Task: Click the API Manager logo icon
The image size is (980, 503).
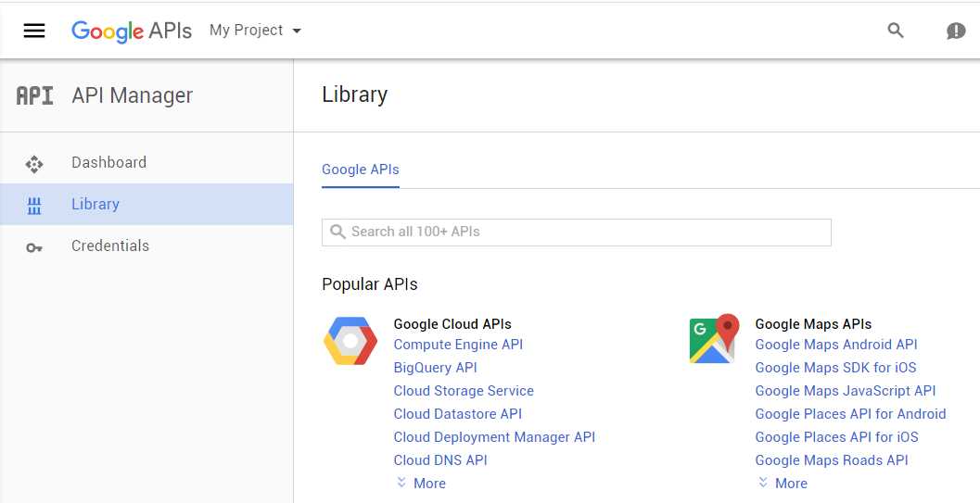Action: (34, 95)
